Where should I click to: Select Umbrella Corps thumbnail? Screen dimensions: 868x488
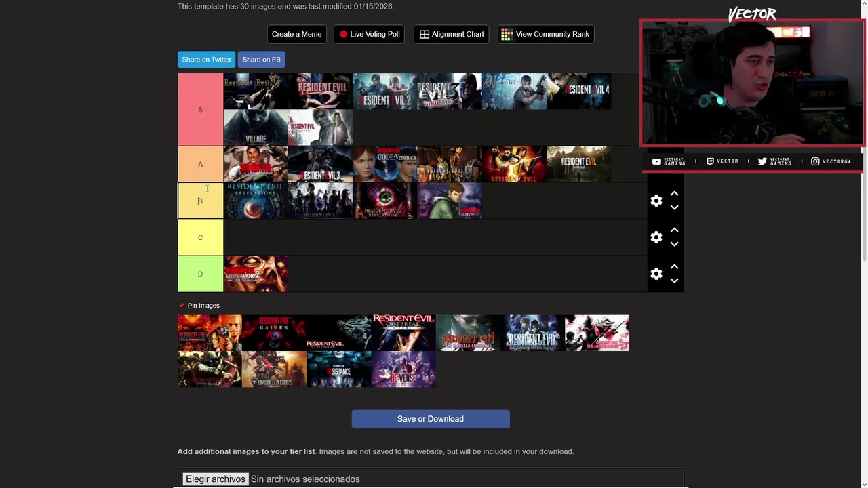pyautogui.click(x=274, y=369)
